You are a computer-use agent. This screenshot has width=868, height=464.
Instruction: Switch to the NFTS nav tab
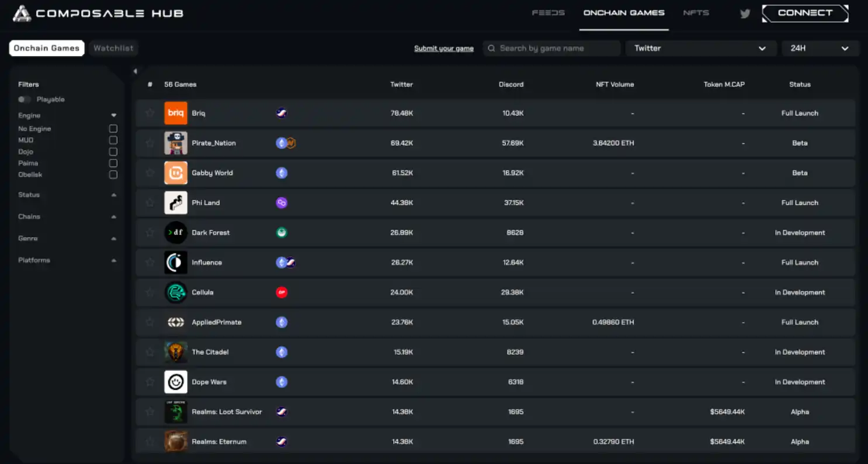[x=696, y=13]
